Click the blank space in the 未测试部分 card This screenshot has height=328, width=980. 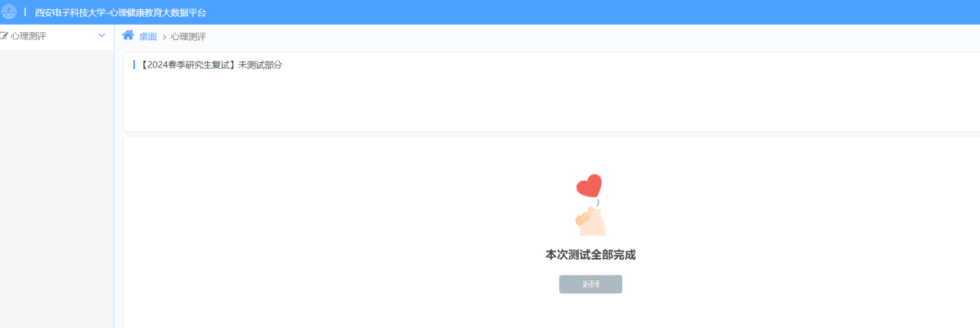[x=551, y=102]
